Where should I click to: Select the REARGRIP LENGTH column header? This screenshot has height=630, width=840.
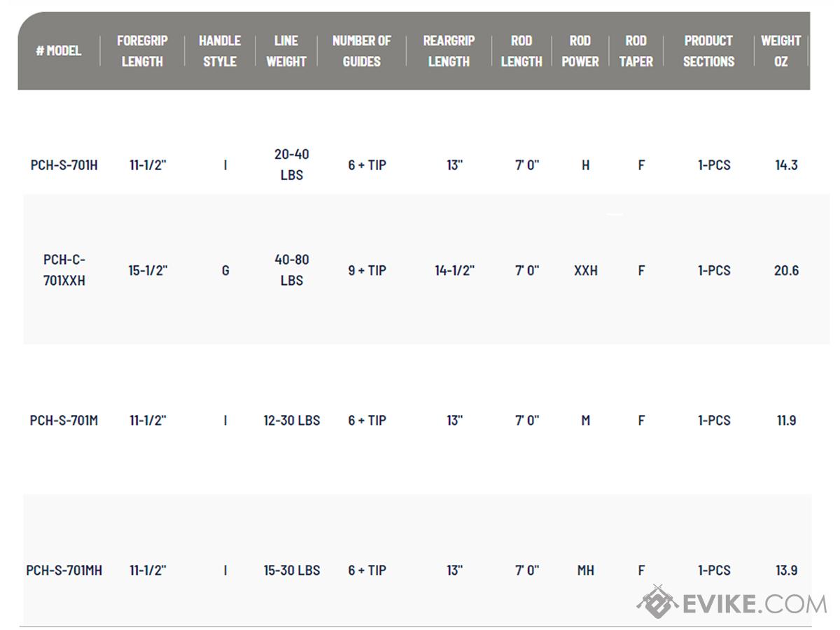[449, 50]
